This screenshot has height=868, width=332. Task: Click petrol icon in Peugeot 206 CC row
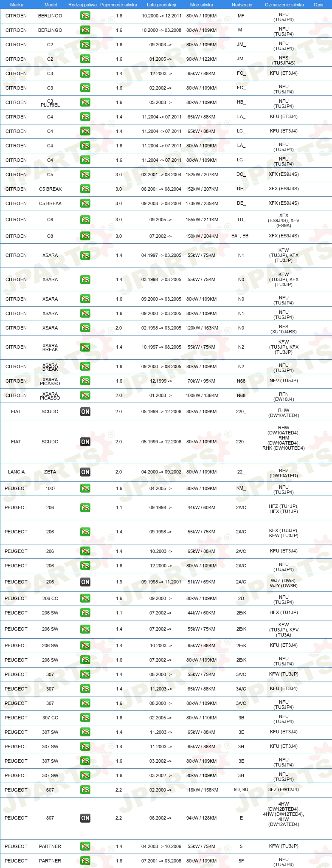tap(85, 598)
